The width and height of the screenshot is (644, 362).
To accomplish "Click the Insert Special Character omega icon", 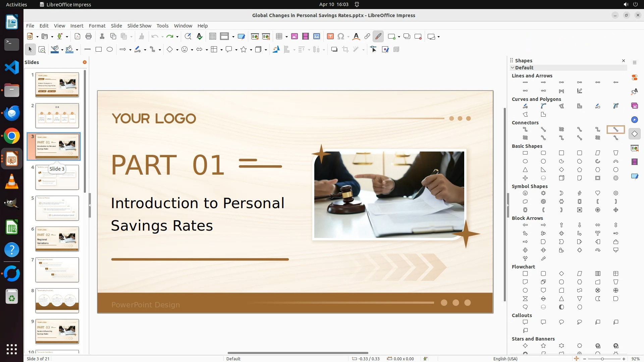I will (341, 37).
